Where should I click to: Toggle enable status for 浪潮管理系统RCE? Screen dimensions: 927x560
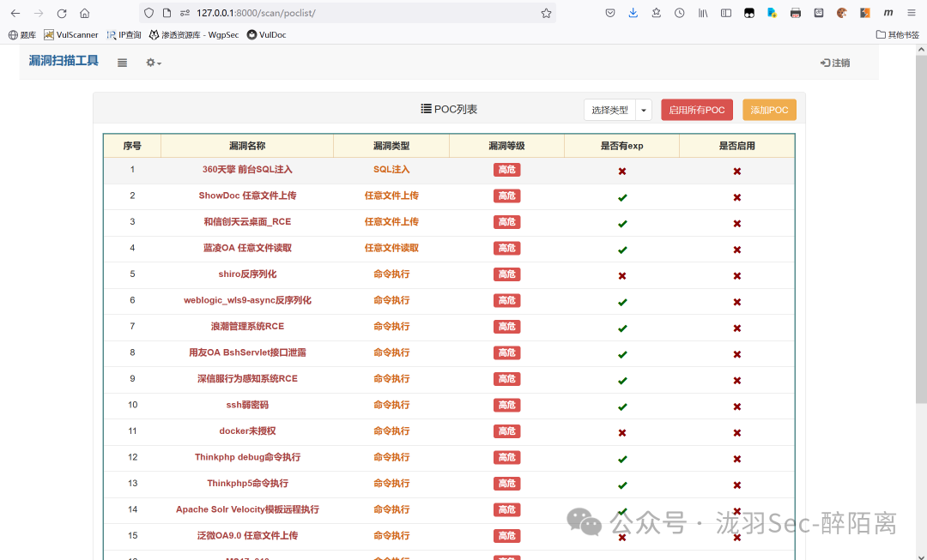point(736,328)
